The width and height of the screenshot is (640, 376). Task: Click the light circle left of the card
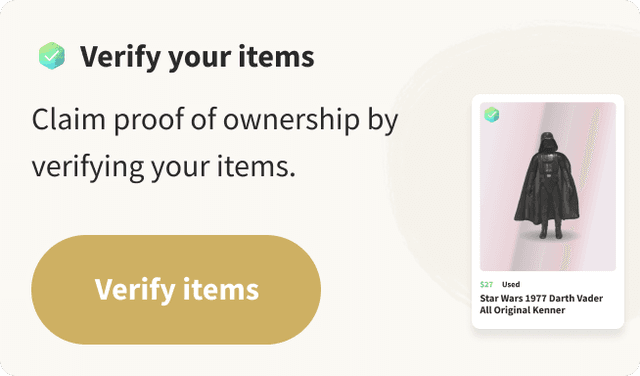click(433, 171)
